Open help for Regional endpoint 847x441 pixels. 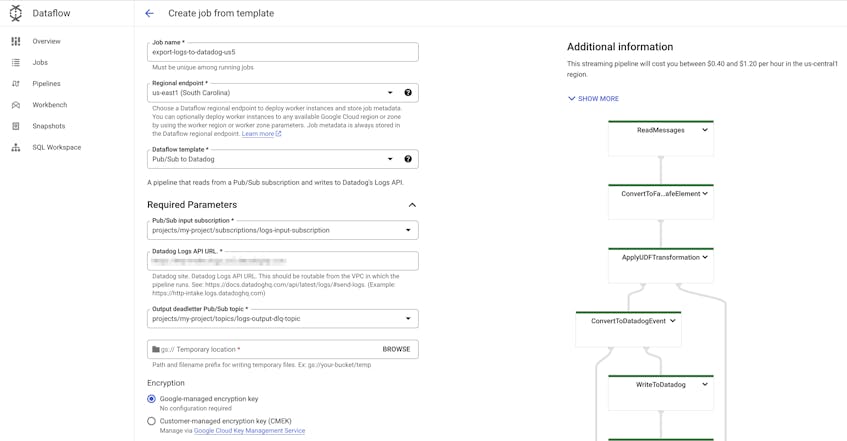point(408,92)
